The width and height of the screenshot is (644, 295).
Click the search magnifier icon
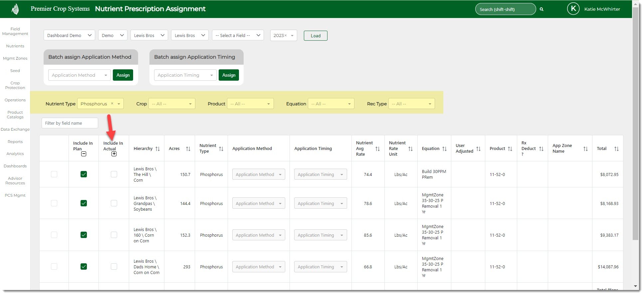click(x=541, y=9)
